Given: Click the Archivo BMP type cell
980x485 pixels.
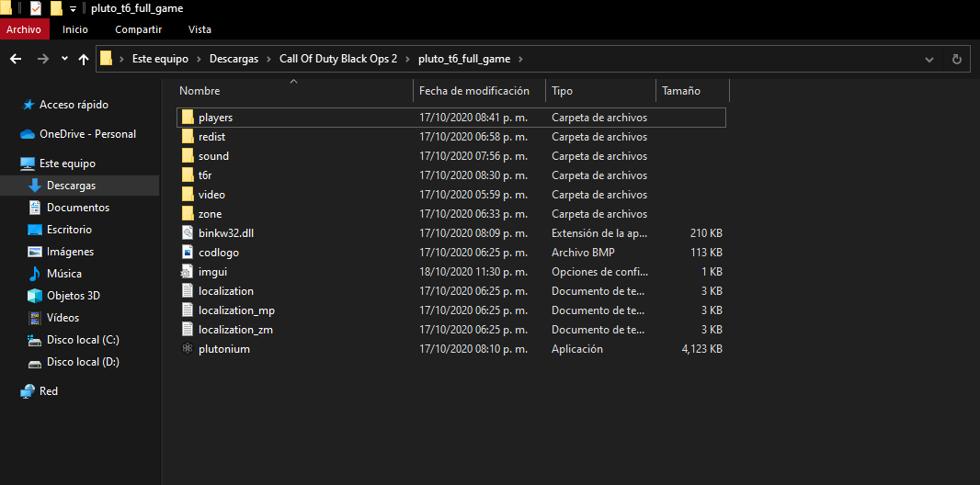Looking at the screenshot, I should (x=583, y=253).
